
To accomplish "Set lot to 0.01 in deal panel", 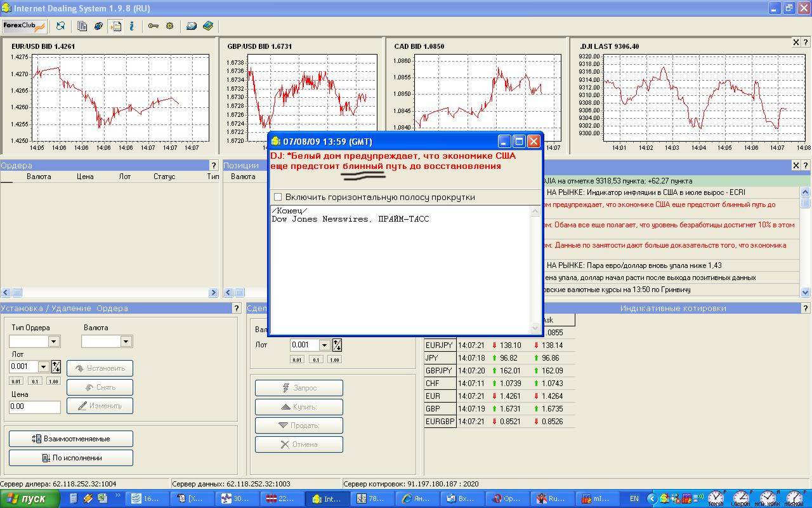I will pyautogui.click(x=297, y=359).
